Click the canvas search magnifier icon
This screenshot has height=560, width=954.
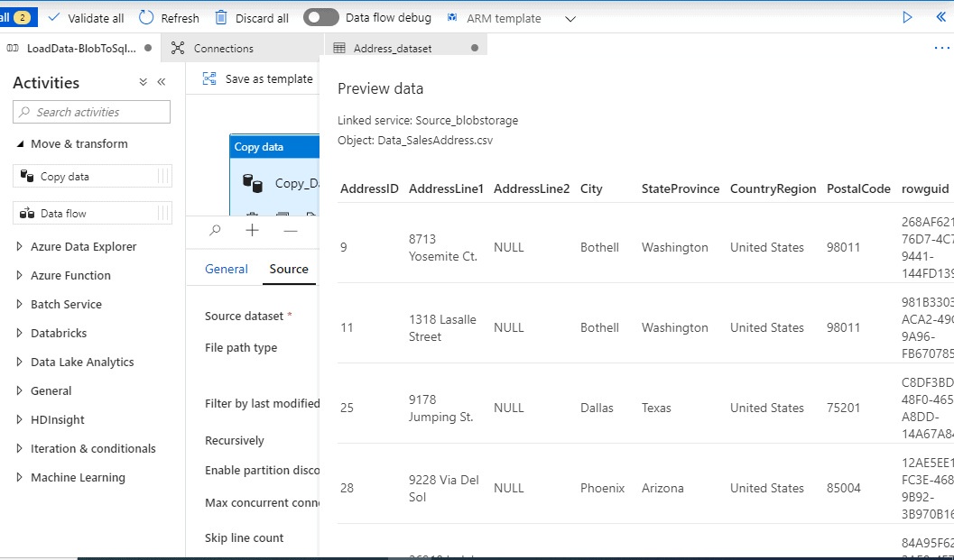pos(215,231)
